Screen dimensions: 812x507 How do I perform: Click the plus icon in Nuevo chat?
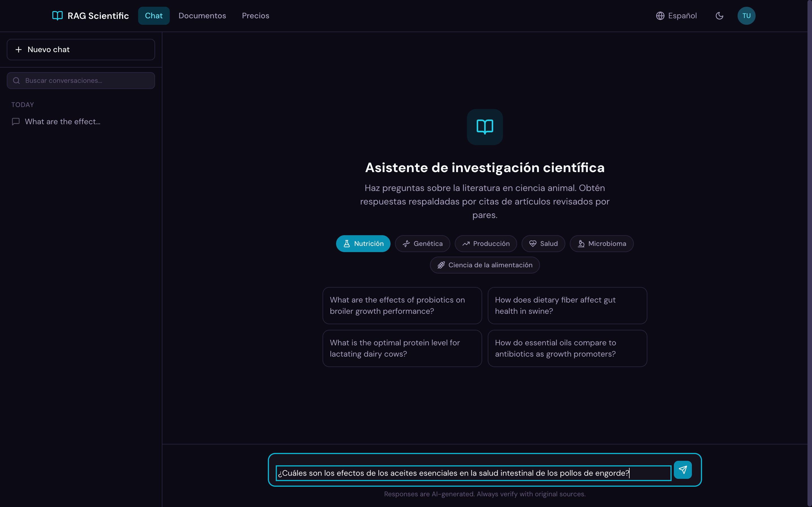point(19,50)
